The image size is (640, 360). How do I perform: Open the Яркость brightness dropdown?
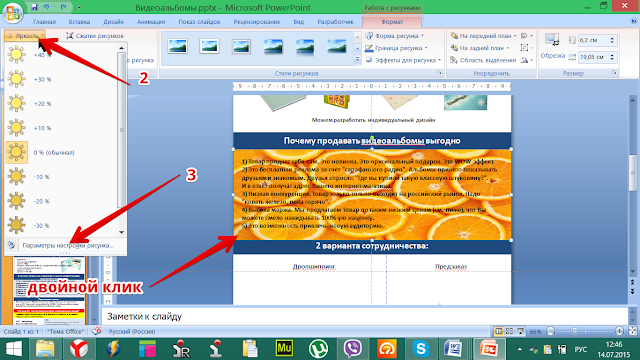25,36
